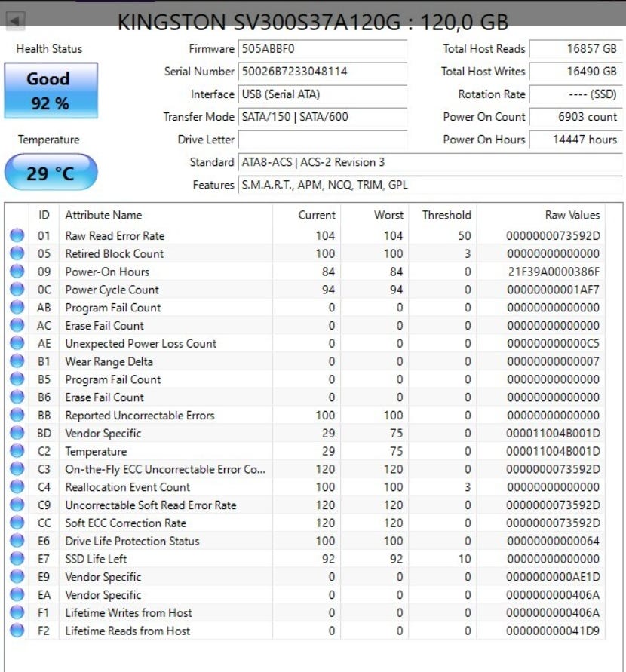Image resolution: width=626 pixels, height=672 pixels.
Task: Click status icon of Lifetime Reads from Host
Action: pyautogui.click(x=17, y=631)
